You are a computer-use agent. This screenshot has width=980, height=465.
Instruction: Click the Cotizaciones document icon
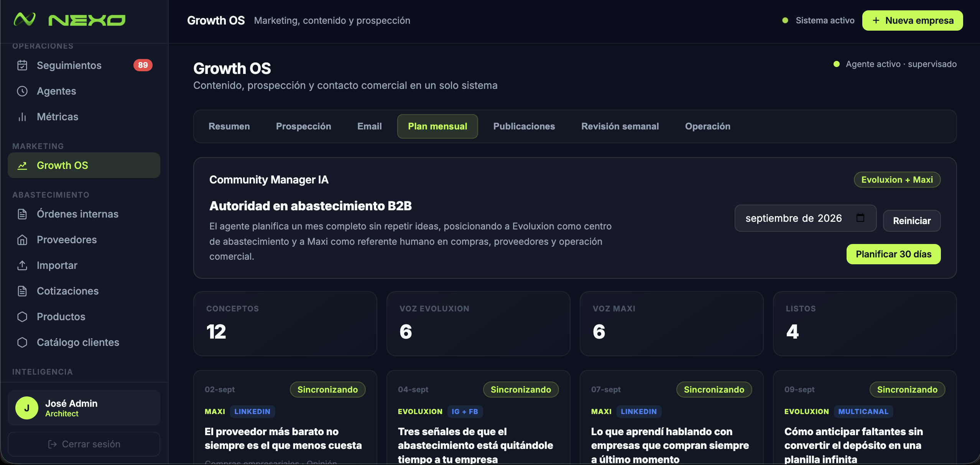[x=22, y=291]
